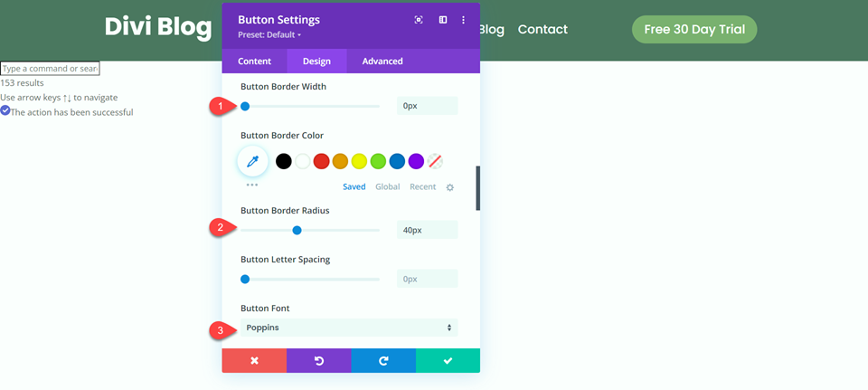Pick the green color swatch

coord(378,161)
